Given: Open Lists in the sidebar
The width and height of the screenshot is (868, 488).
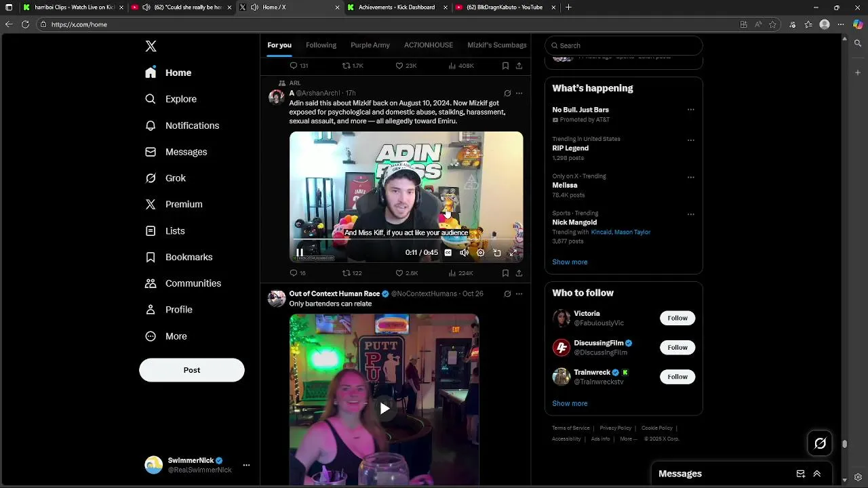Looking at the screenshot, I should (x=165, y=231).
